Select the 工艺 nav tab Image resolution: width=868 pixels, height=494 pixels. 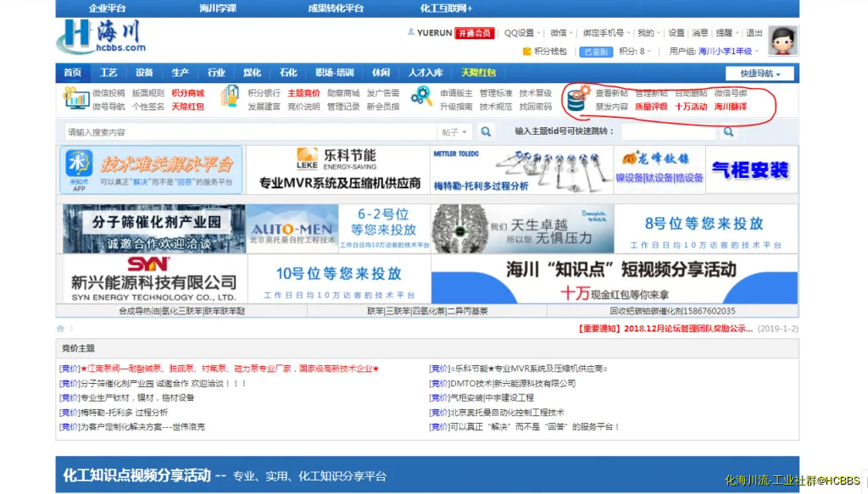coord(108,73)
